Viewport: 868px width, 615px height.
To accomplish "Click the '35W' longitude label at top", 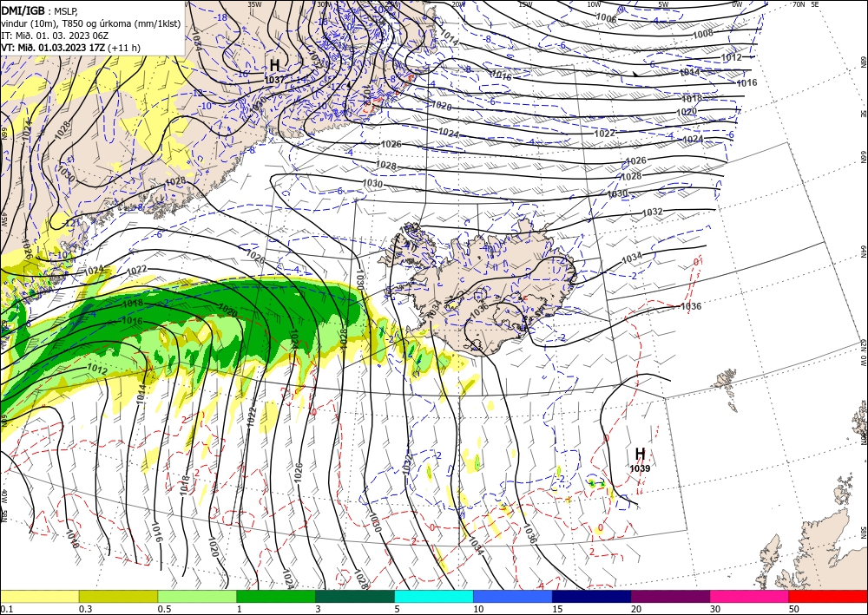I will pos(254,4).
